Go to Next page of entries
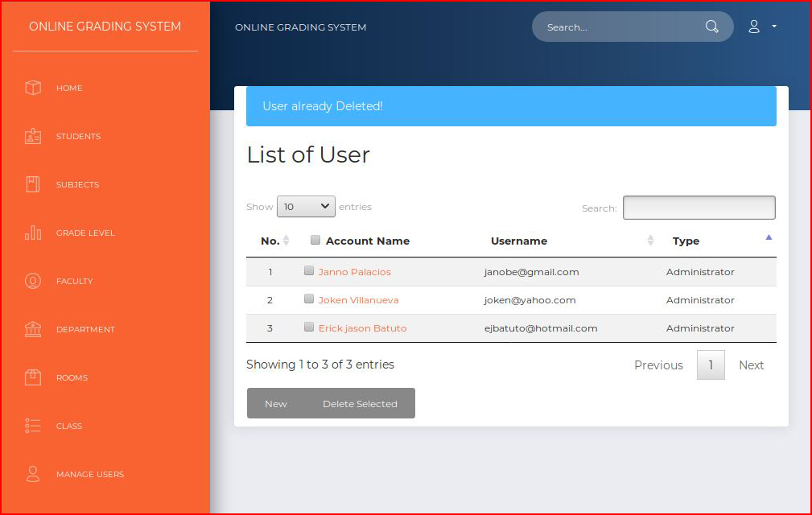 (x=751, y=365)
